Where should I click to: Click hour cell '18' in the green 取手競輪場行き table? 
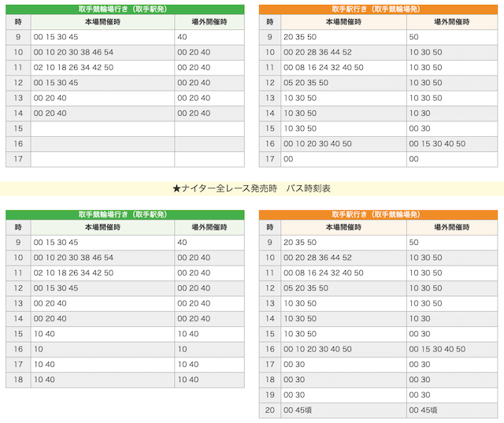click(18, 380)
